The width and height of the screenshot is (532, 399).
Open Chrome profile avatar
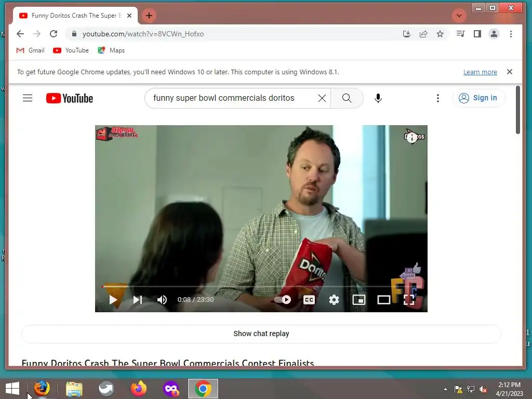tap(494, 34)
